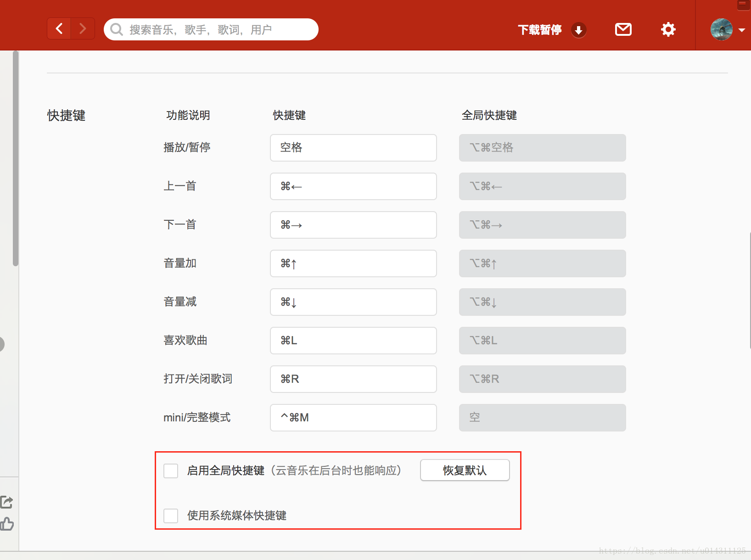
Task: Edit the 播放/暂停 shortcut field
Action: [353, 148]
